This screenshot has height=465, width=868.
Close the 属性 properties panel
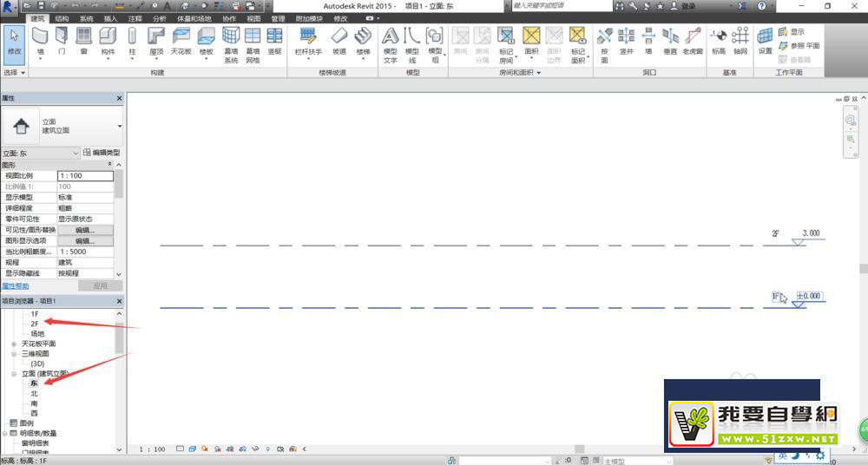120,98
